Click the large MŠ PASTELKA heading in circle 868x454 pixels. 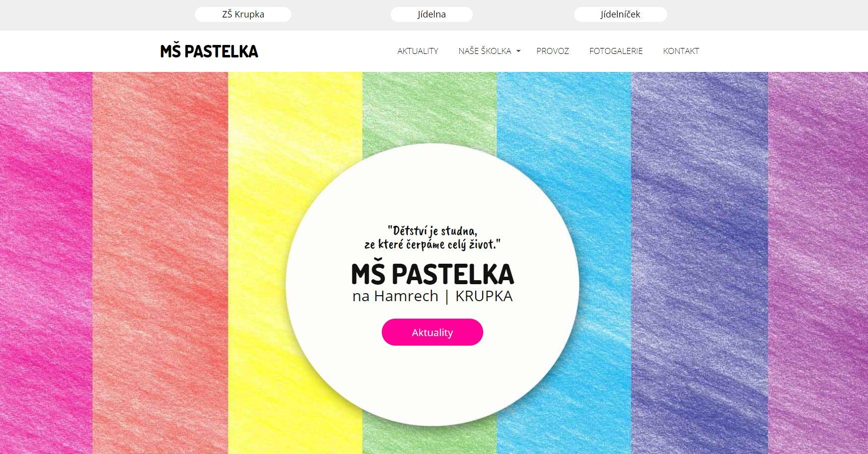[432, 274]
